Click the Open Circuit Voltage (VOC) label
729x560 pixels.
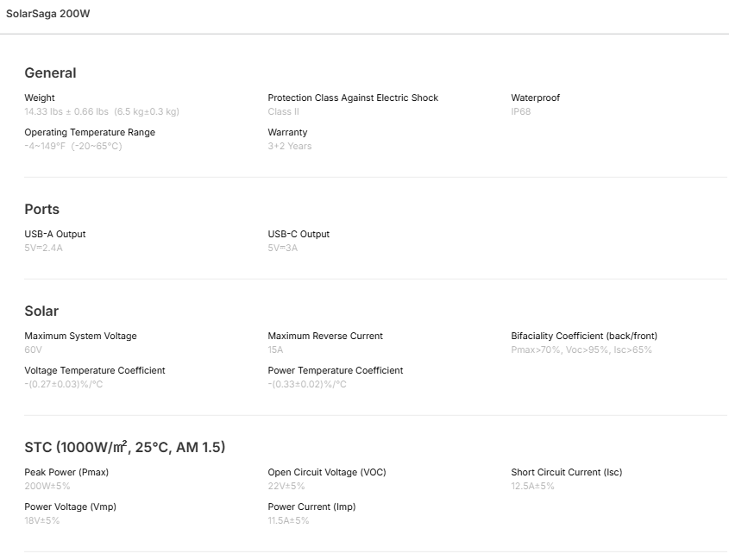(327, 472)
